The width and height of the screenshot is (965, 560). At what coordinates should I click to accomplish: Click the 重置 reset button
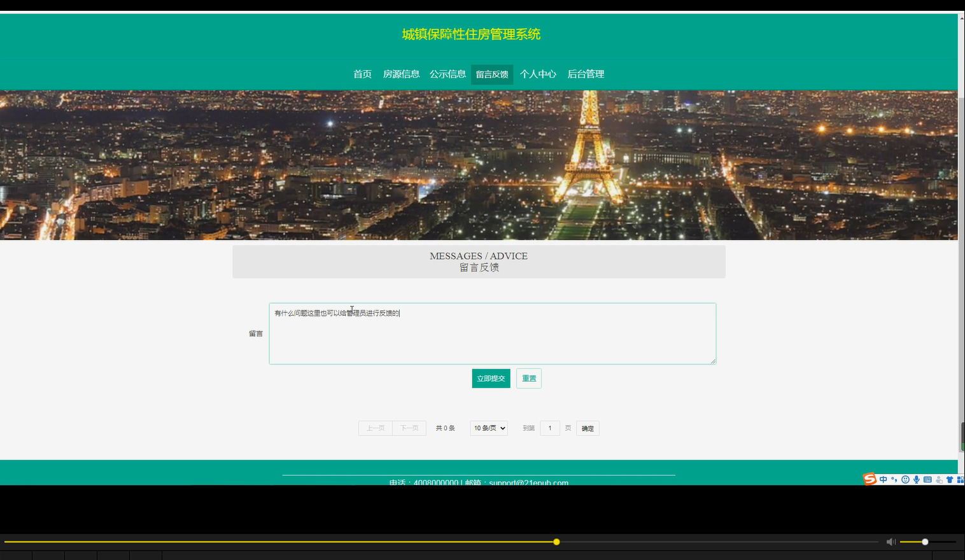529,379
